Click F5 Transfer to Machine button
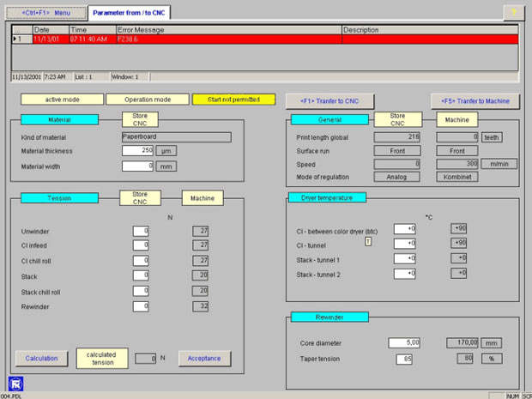532x399 pixels. [x=475, y=101]
